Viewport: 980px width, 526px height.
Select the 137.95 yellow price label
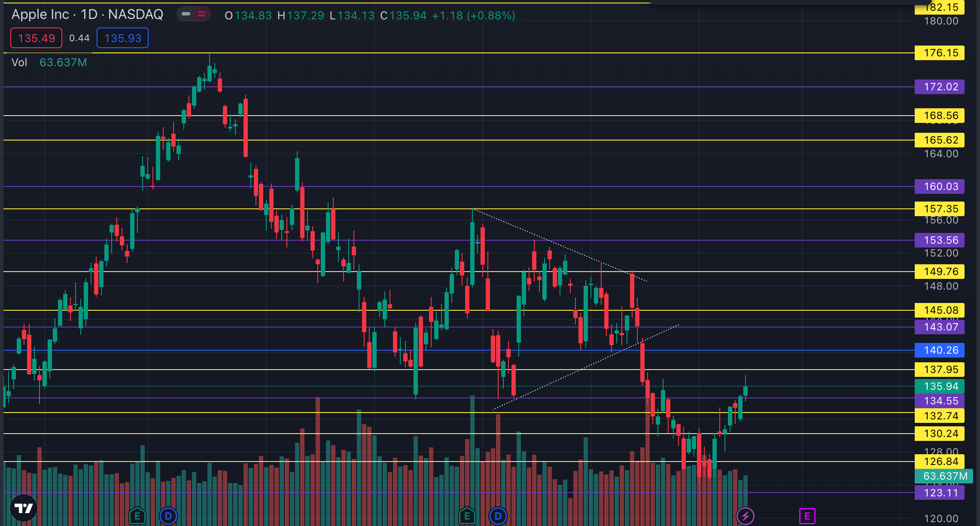tap(940, 370)
